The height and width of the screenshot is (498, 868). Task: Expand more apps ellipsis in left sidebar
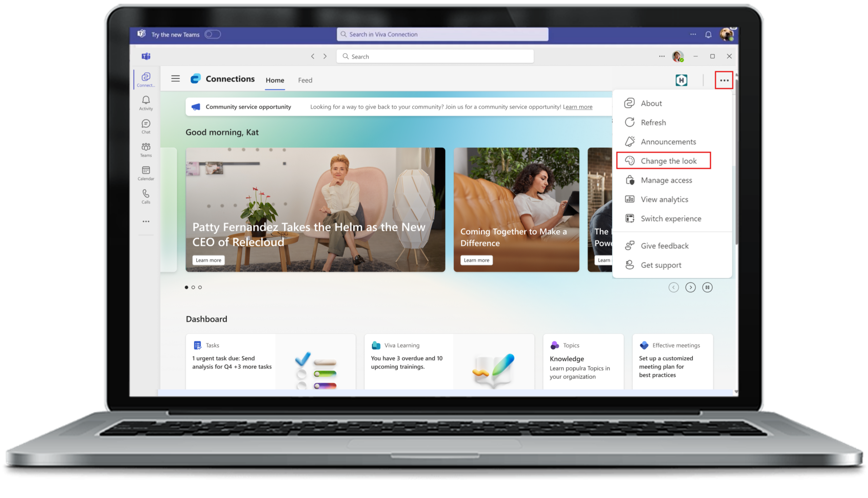(x=146, y=222)
